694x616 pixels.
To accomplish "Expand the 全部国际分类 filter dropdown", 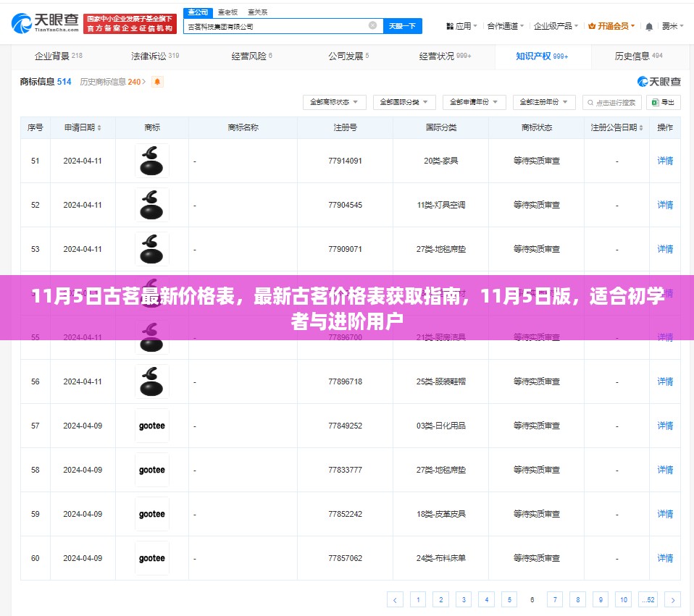I will coord(404,102).
